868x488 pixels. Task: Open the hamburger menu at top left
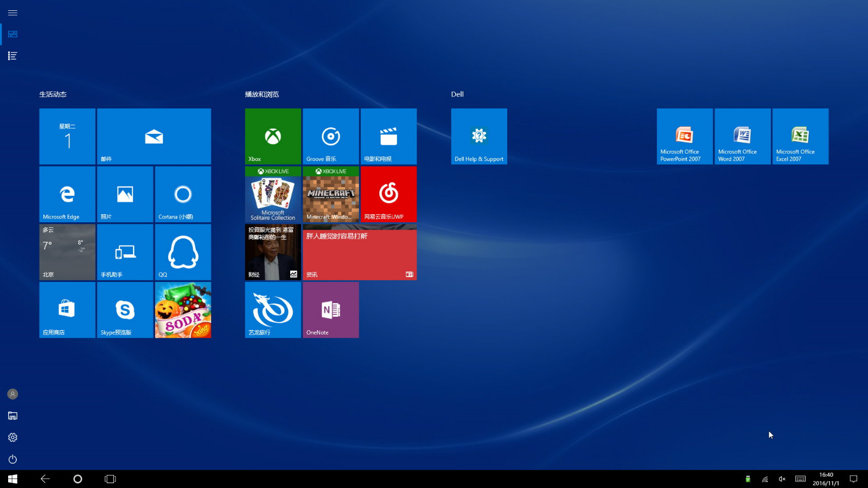pos(12,12)
